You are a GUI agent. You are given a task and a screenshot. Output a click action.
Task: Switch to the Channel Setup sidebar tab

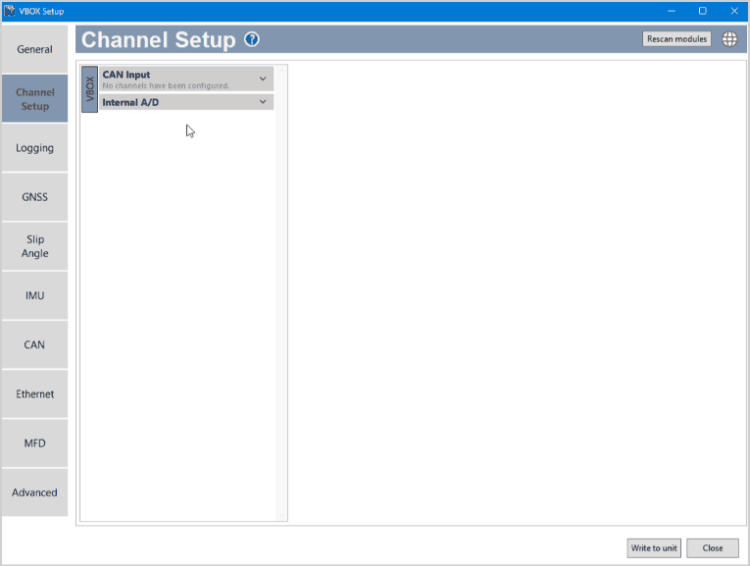tap(34, 99)
